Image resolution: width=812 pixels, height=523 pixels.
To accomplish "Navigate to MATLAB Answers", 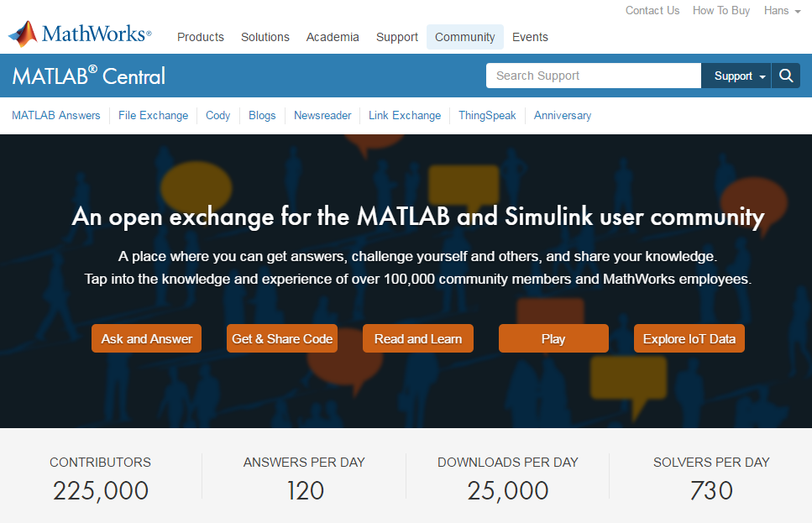I will point(56,116).
